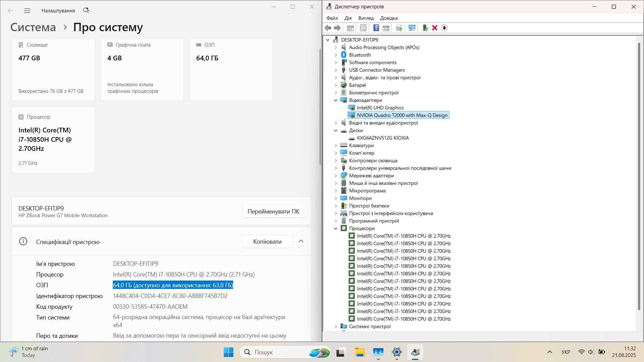The height and width of the screenshot is (362, 644).
Task: Open the weather widget 1 cm of rain
Action: (29, 352)
